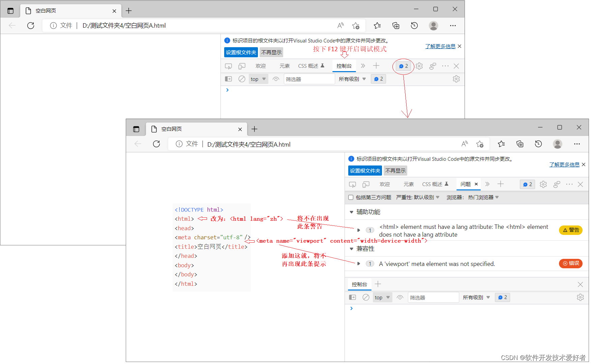Open browser menu ellipsis in front window
Viewport: 591px width, 364px height.
point(577,144)
